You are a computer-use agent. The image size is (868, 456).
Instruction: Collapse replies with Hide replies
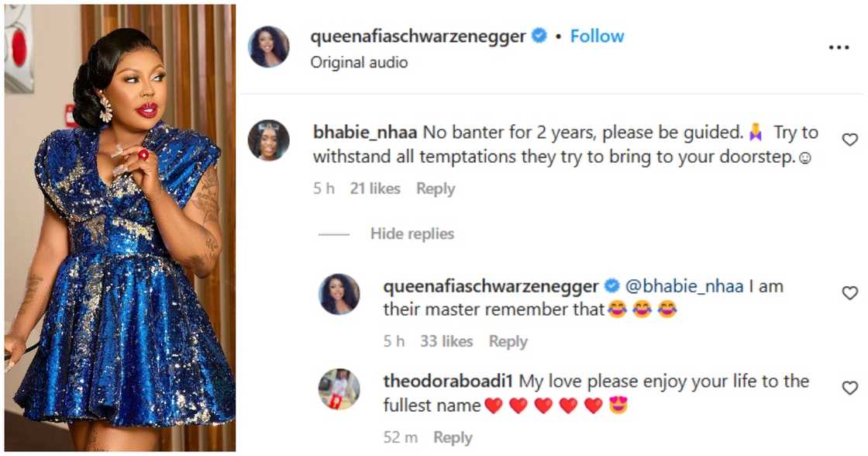[x=412, y=233]
